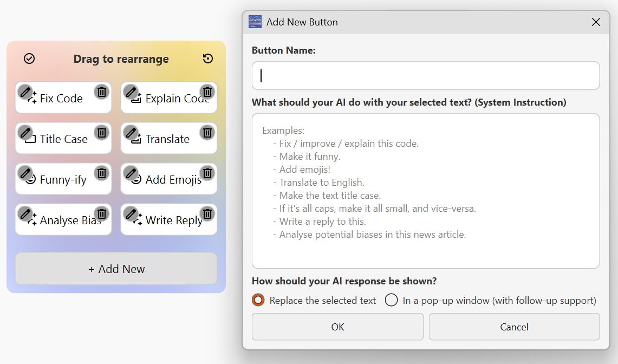Image resolution: width=618 pixels, height=364 pixels.
Task: Click Add New to create a button
Action: tap(116, 269)
